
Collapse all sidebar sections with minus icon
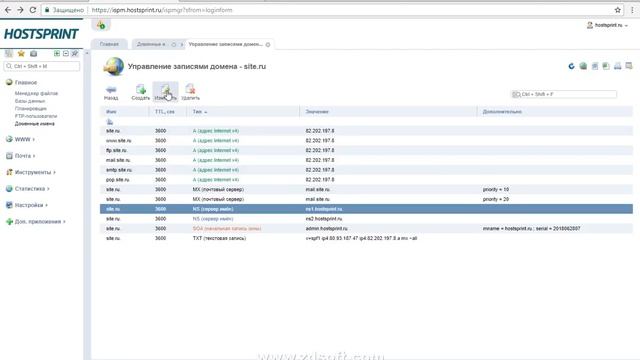tap(66, 53)
